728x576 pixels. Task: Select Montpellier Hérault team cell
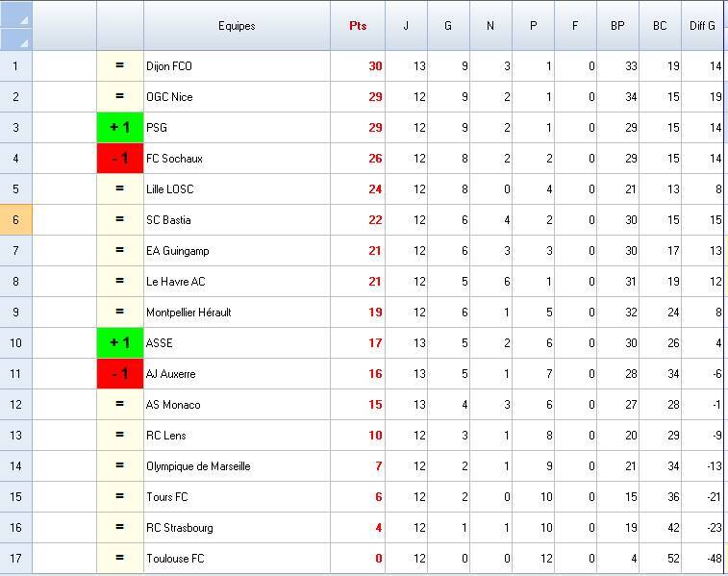pyautogui.click(x=237, y=313)
